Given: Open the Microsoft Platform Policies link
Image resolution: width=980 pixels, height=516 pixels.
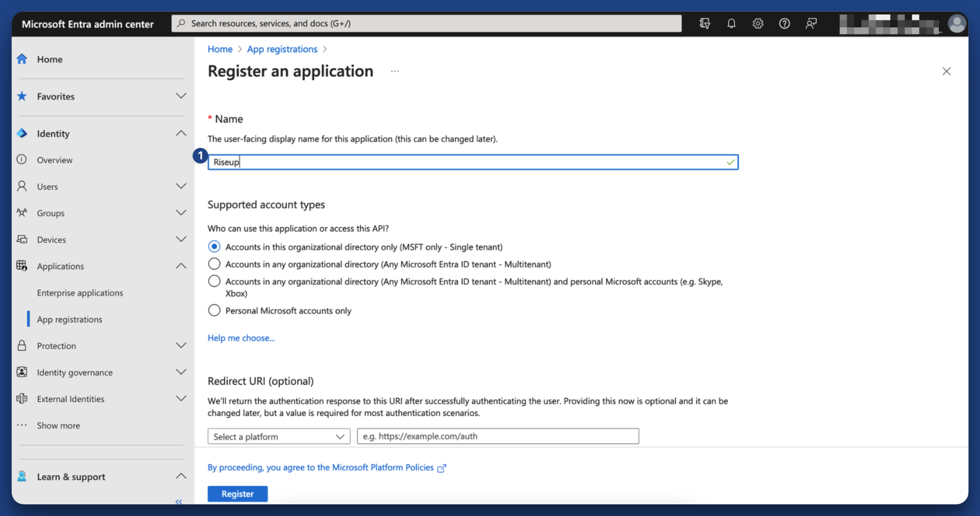Looking at the screenshot, I should pyautogui.click(x=383, y=468).
